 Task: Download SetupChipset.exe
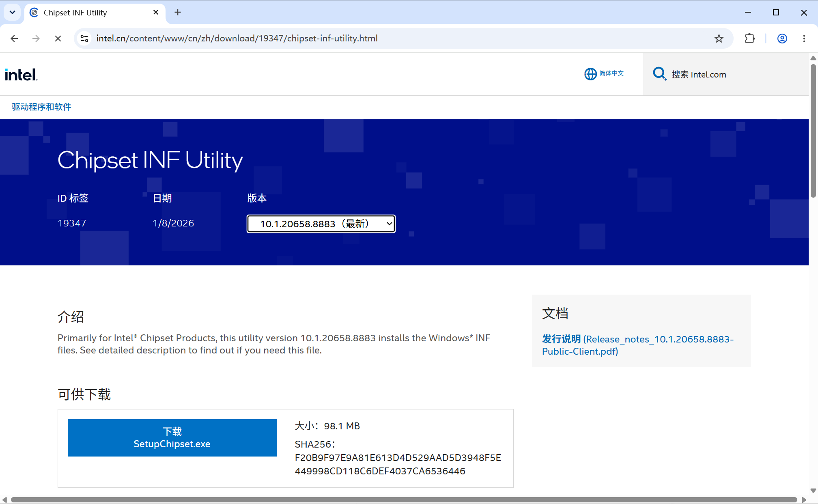pos(172,438)
